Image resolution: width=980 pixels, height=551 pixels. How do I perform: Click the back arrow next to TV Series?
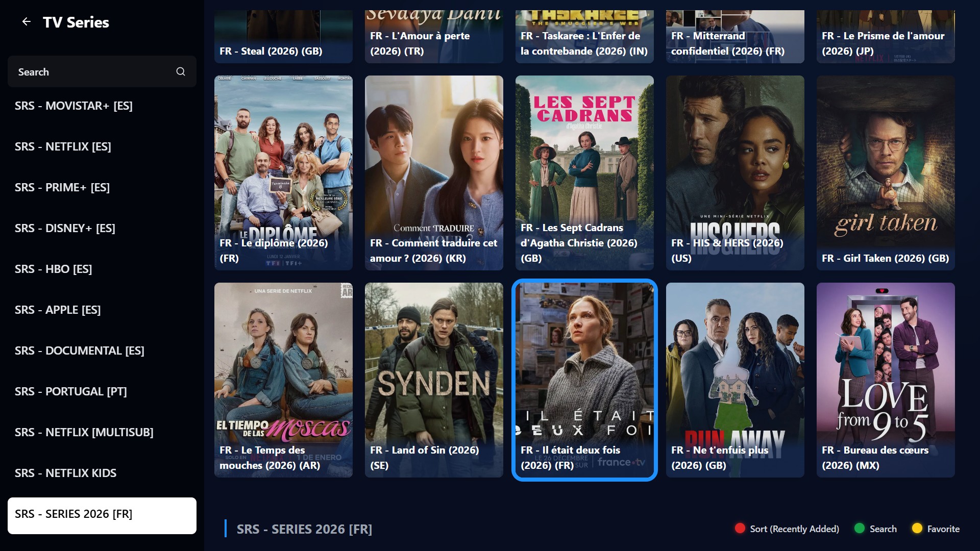pos(26,22)
